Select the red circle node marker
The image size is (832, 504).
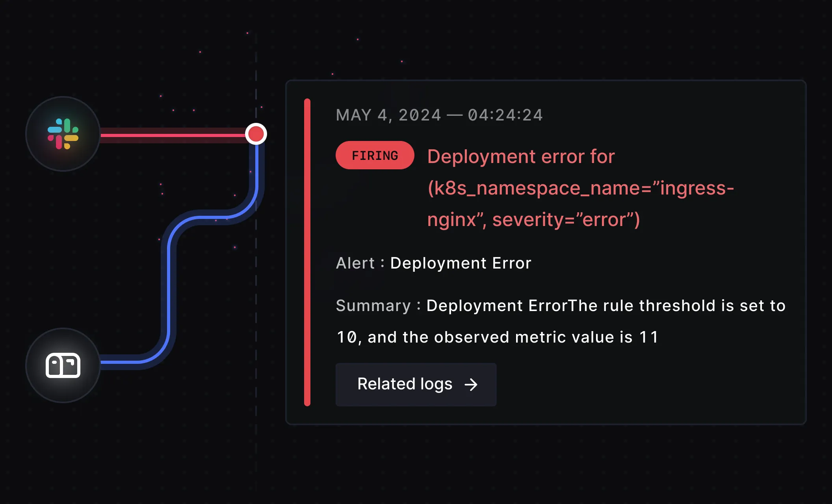tap(256, 134)
